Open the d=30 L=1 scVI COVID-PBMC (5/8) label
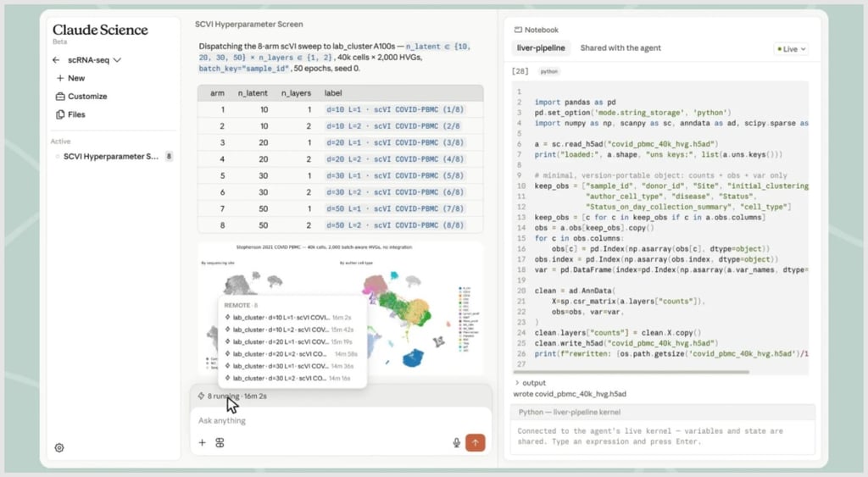This screenshot has height=477, width=868. pyautogui.click(x=395, y=176)
